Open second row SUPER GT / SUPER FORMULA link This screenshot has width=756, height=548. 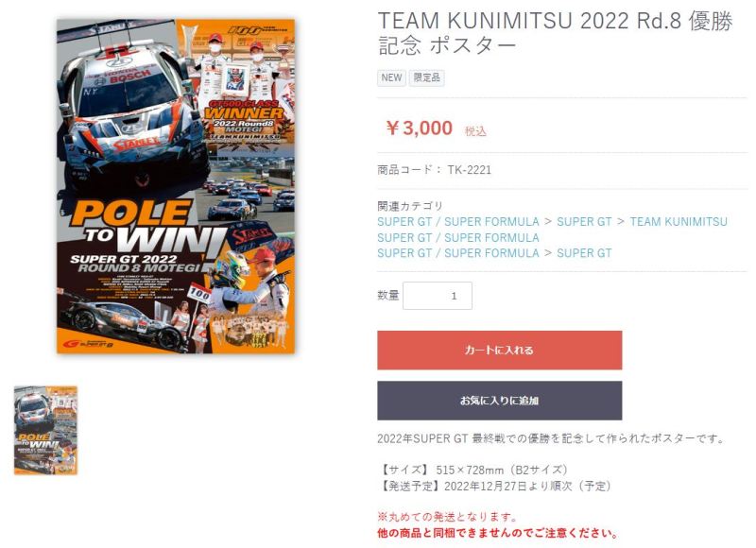pyautogui.click(x=458, y=237)
